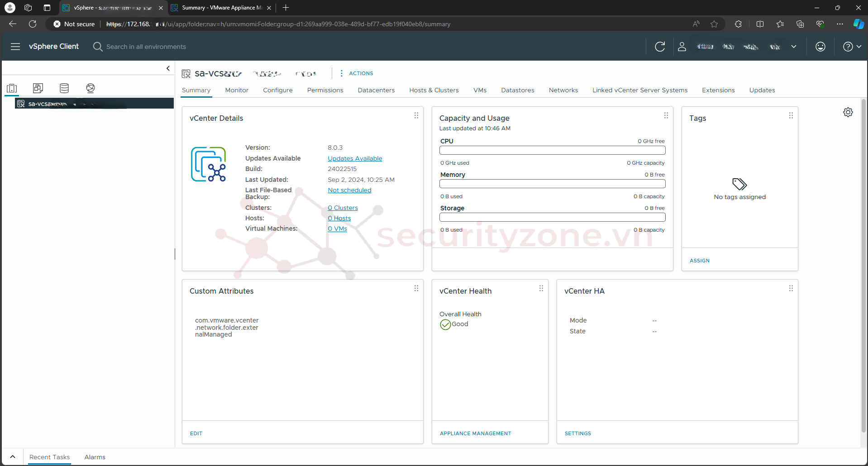Open the Permissions tab
868x466 pixels.
[325, 90]
